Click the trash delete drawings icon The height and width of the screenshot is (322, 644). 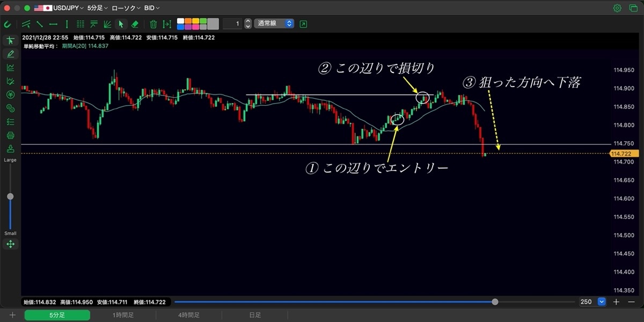coord(153,24)
